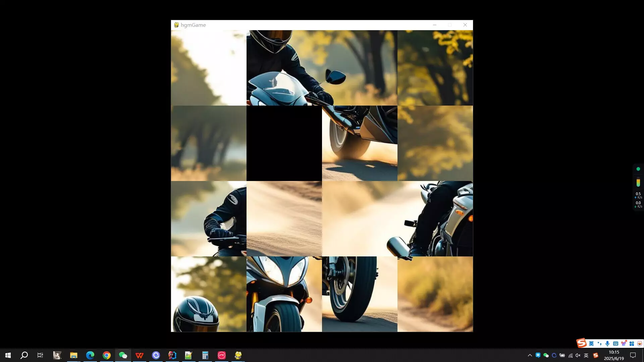Launch the Calculator from the taskbar
The width and height of the screenshot is (644, 362).
click(205, 355)
